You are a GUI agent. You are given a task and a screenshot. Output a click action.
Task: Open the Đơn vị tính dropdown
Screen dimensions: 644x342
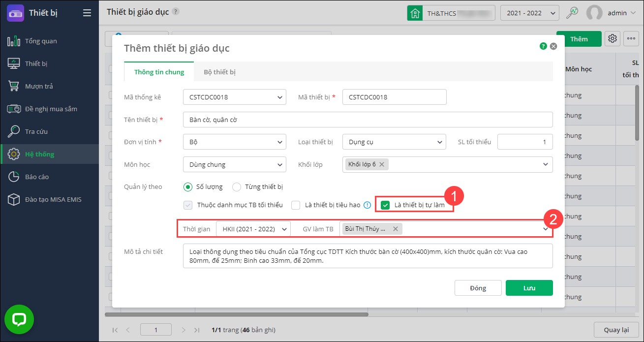point(234,142)
